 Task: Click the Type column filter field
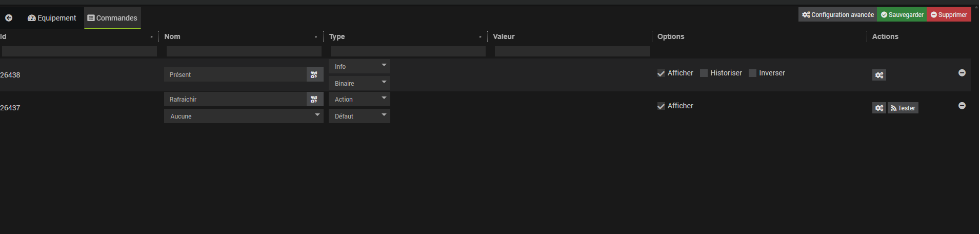[x=408, y=51]
